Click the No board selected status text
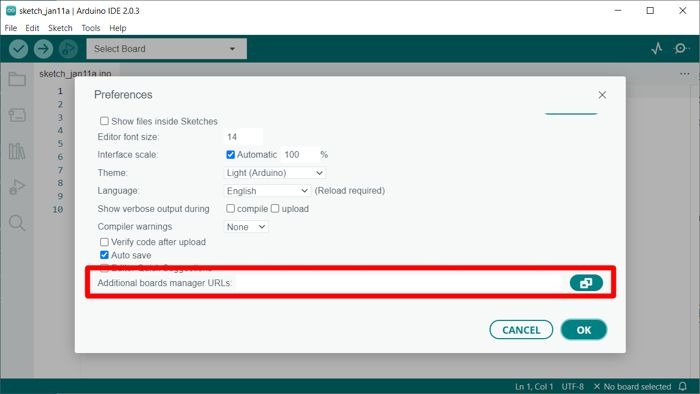This screenshot has width=700, height=394. click(x=633, y=386)
